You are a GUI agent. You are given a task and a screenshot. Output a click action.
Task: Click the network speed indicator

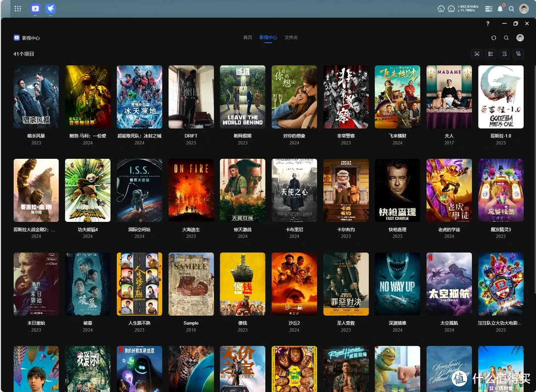tap(469, 8)
